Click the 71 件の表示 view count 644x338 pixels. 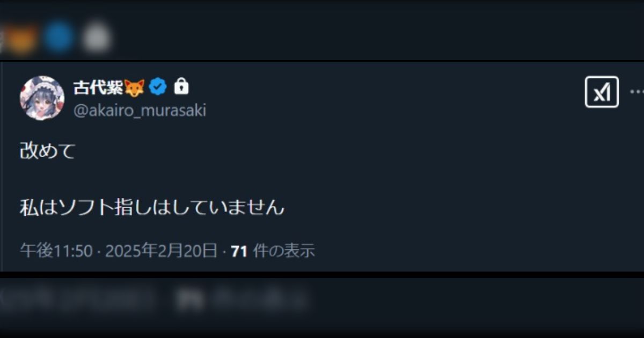[x=274, y=250]
